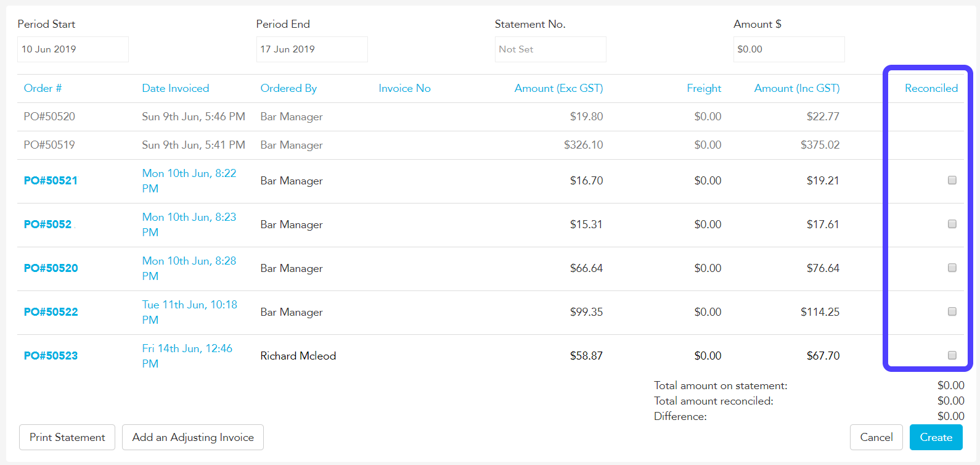Open order link PO#50523
The height and width of the screenshot is (465, 980).
(51, 356)
